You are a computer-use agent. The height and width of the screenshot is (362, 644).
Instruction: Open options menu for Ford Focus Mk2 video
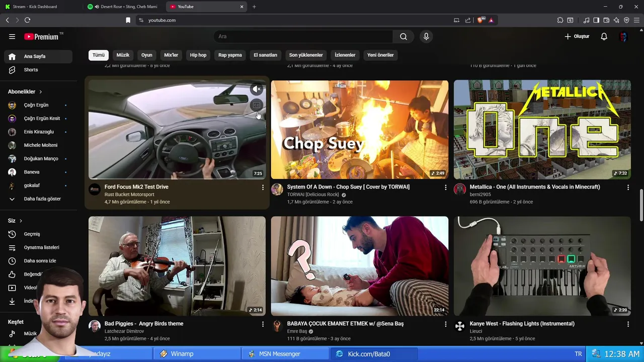(263, 188)
